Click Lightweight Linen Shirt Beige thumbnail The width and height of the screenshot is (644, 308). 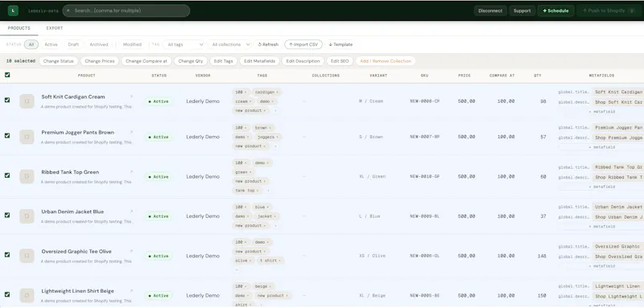click(27, 295)
